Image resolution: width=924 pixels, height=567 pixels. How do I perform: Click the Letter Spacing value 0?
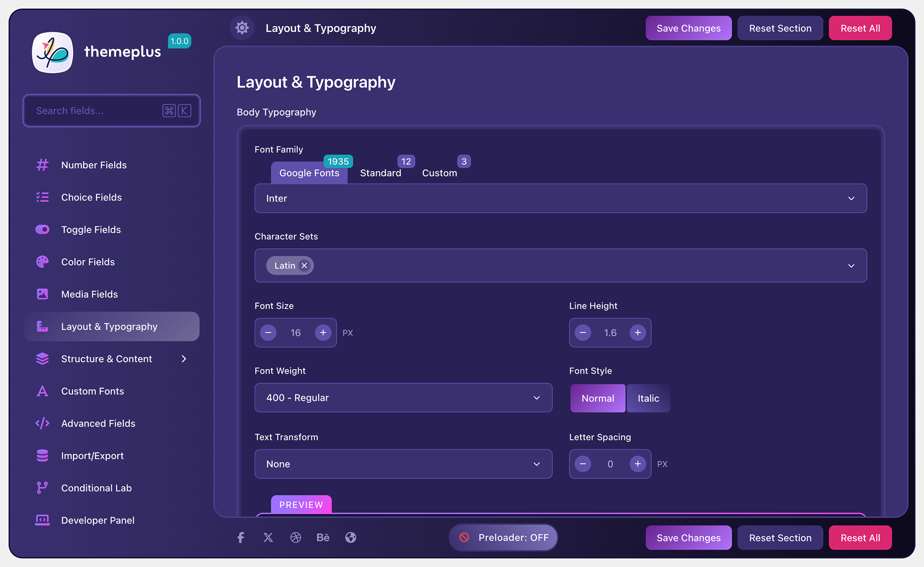610,464
